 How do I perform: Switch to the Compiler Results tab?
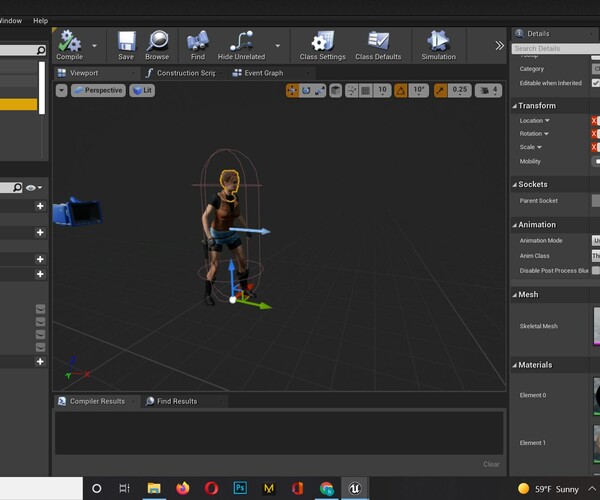96,401
